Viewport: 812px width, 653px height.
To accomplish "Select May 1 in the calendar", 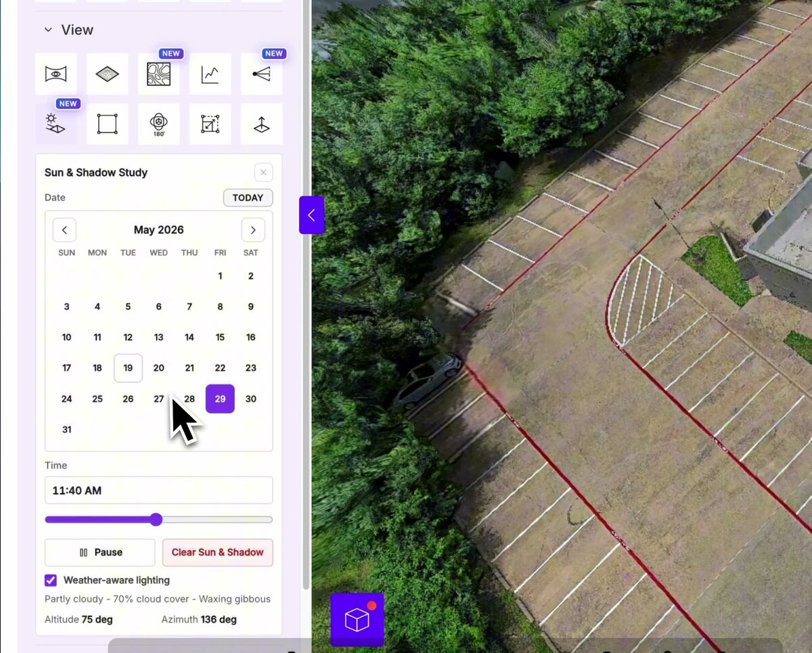I will click(x=220, y=275).
